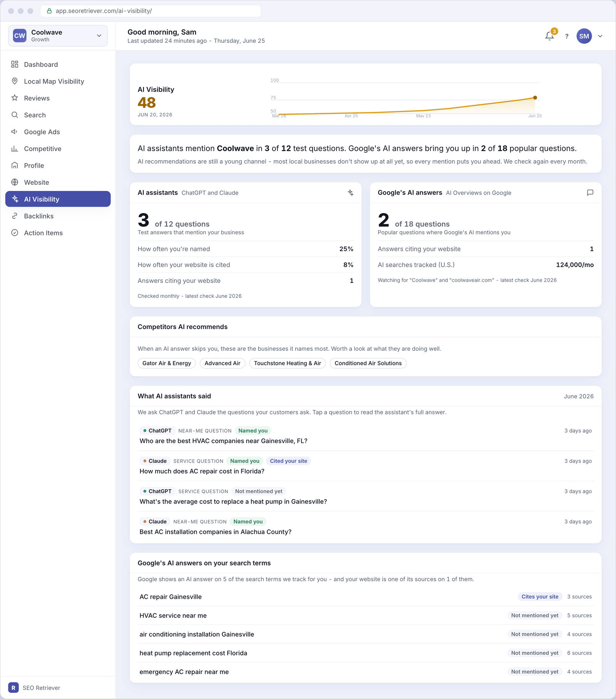Click the Cites your site badge for AC repair Gainesville
The width and height of the screenshot is (616, 699).
pos(540,597)
